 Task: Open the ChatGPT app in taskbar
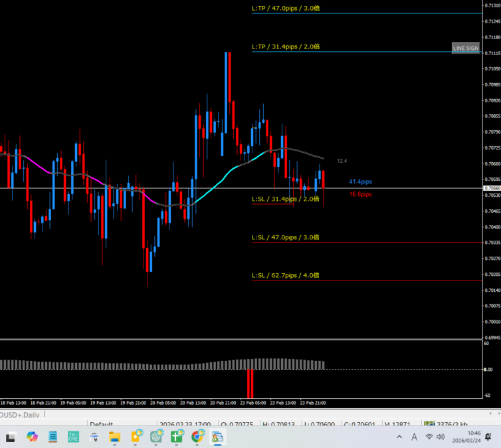(157, 437)
